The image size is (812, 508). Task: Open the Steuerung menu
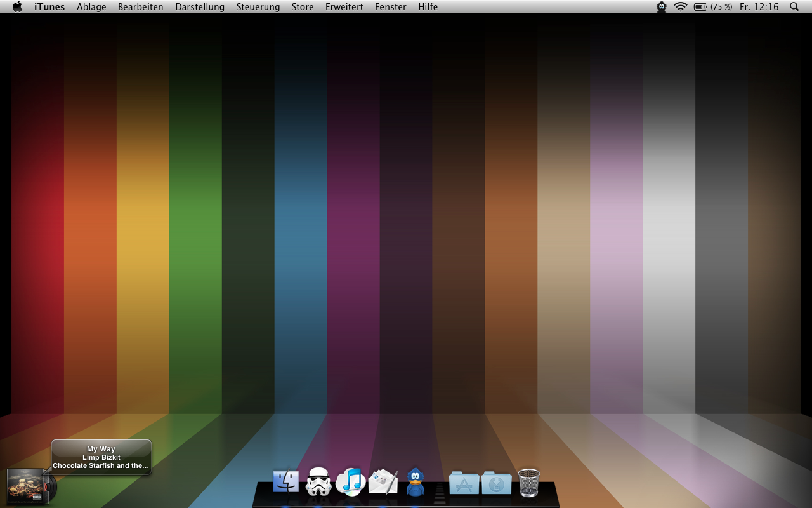click(258, 7)
